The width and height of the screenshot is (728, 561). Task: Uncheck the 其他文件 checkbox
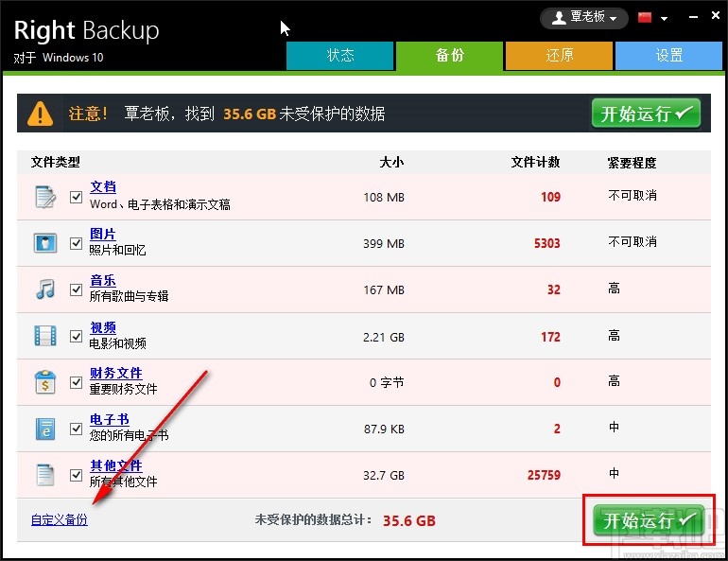point(77,475)
